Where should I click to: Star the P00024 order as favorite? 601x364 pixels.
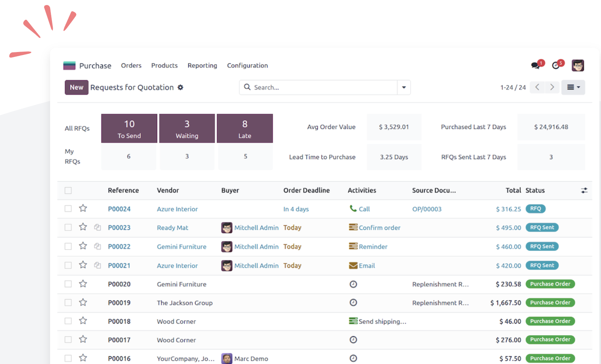coord(83,208)
